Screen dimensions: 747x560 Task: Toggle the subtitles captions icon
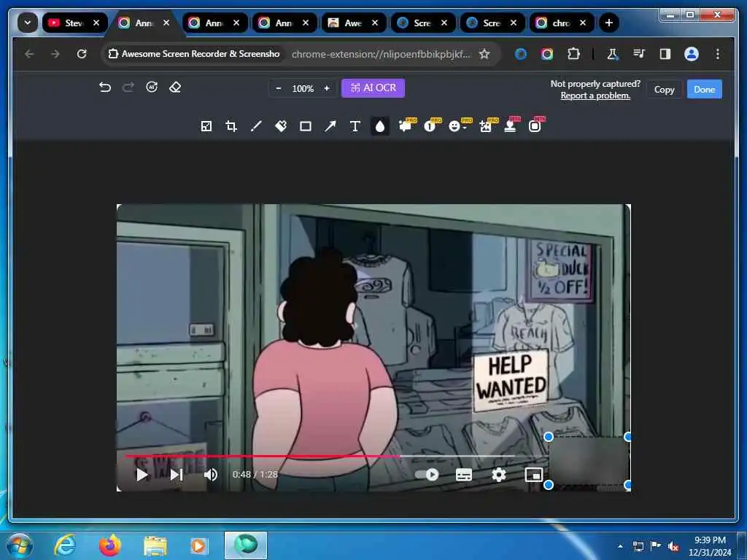point(464,475)
